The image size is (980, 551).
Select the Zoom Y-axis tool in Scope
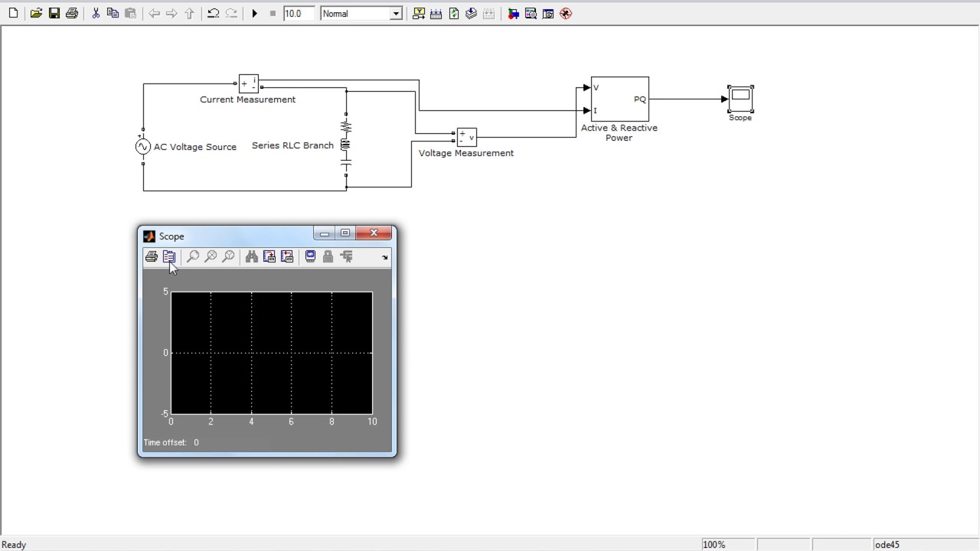[x=228, y=257]
